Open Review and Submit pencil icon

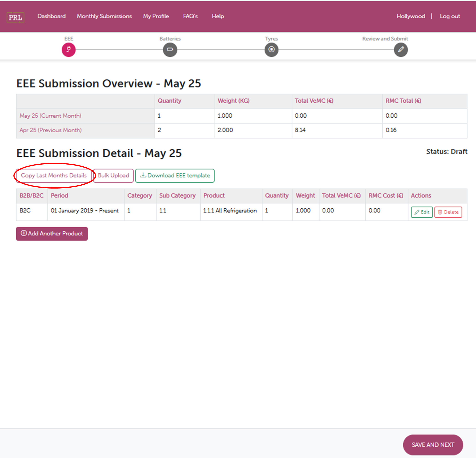401,50
